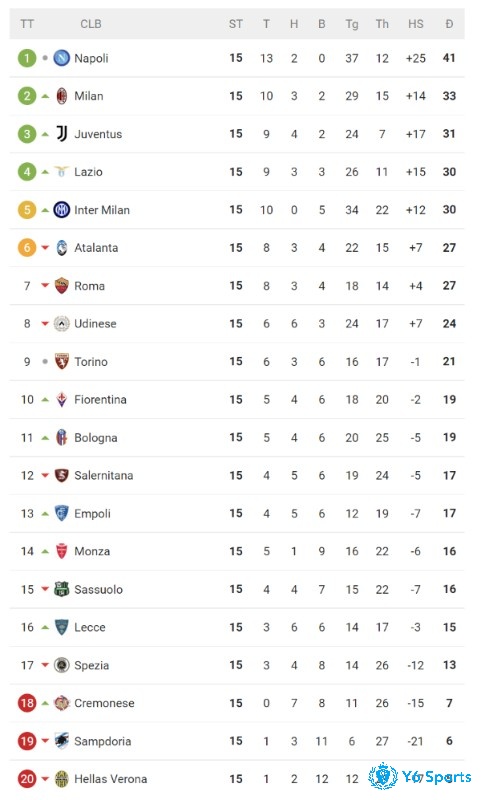The image size is (481, 800).
Task: Click the Inter Milan crest
Action: (x=62, y=210)
